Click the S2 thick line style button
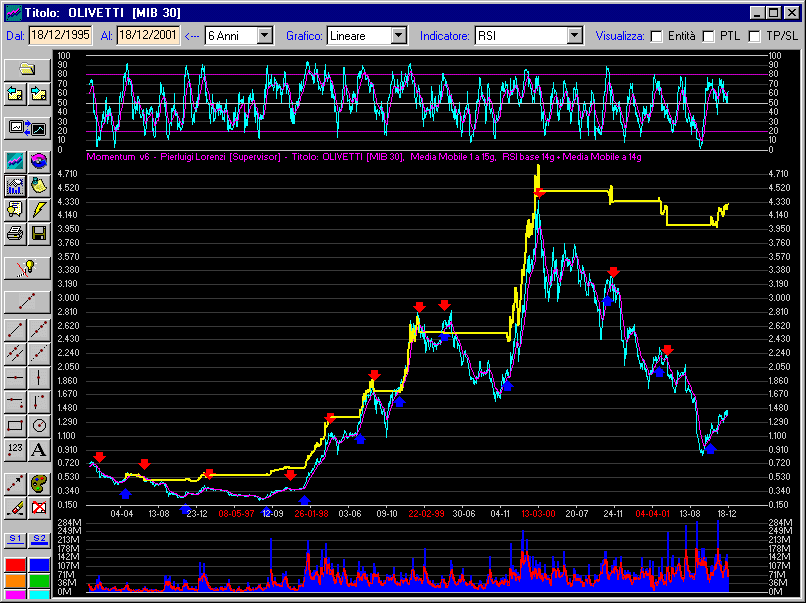Viewport: 806px width, 603px height. 39,539
